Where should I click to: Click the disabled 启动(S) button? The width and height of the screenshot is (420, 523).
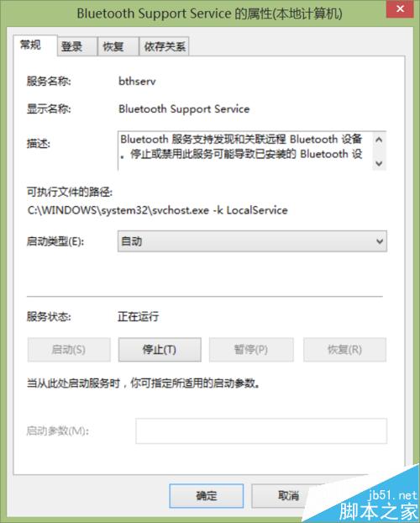tap(69, 350)
